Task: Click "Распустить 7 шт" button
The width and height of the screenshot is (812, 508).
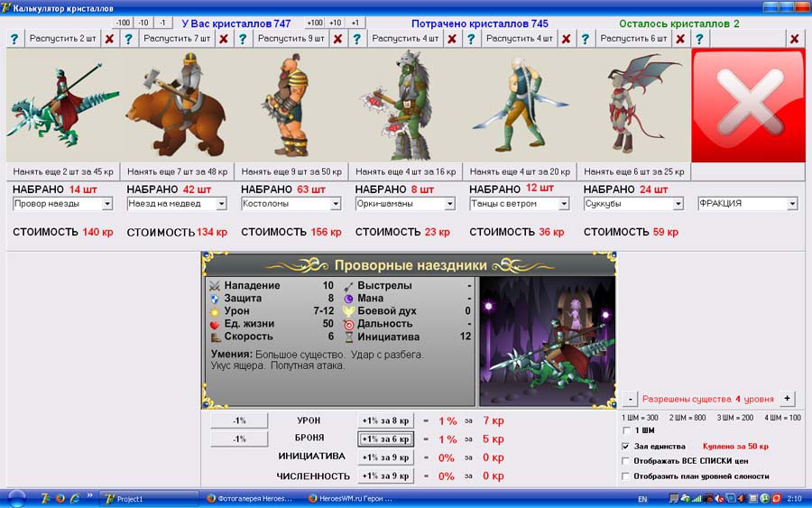Action: (177, 39)
